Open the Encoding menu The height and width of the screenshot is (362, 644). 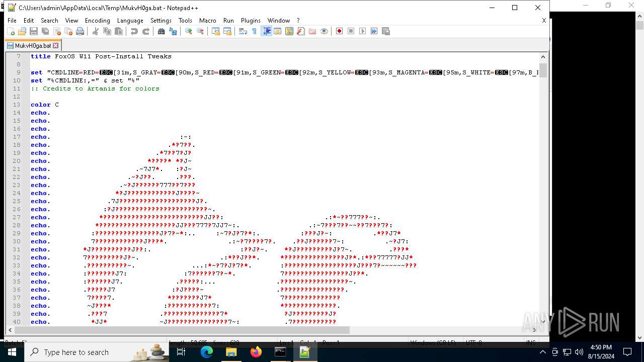click(97, 21)
